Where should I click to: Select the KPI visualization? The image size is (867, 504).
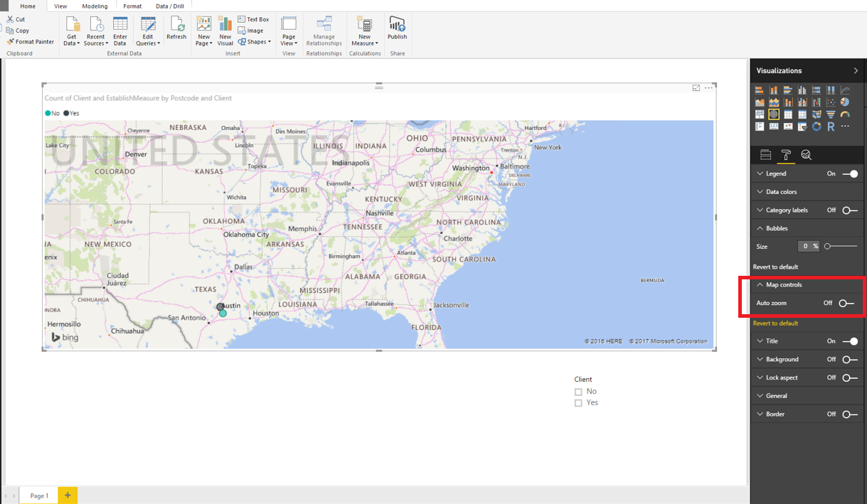(x=788, y=127)
